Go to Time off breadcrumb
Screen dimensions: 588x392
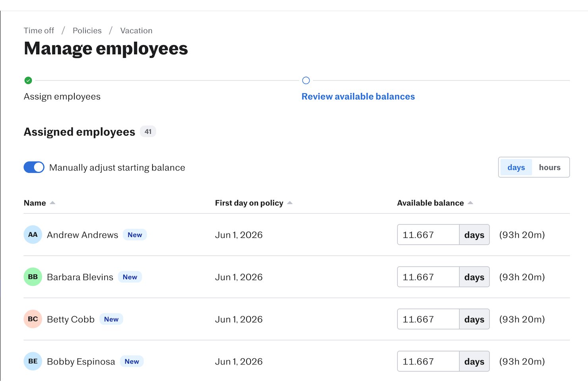[x=39, y=31]
